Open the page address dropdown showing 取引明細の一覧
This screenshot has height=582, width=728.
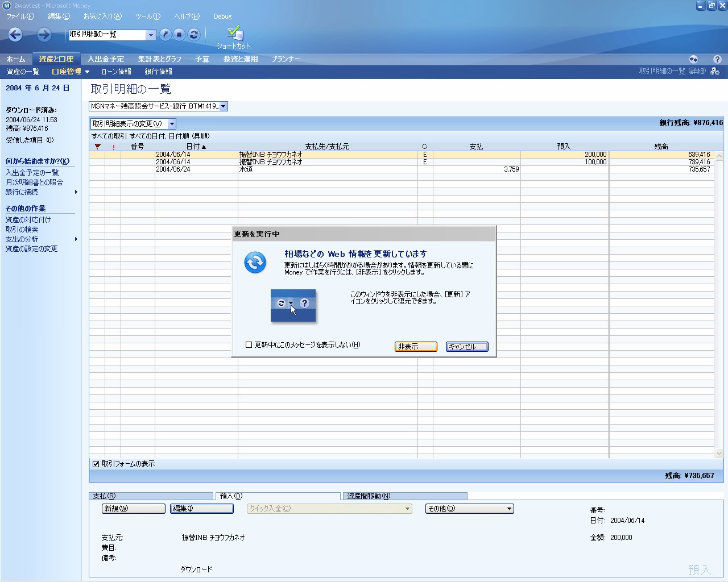click(151, 35)
